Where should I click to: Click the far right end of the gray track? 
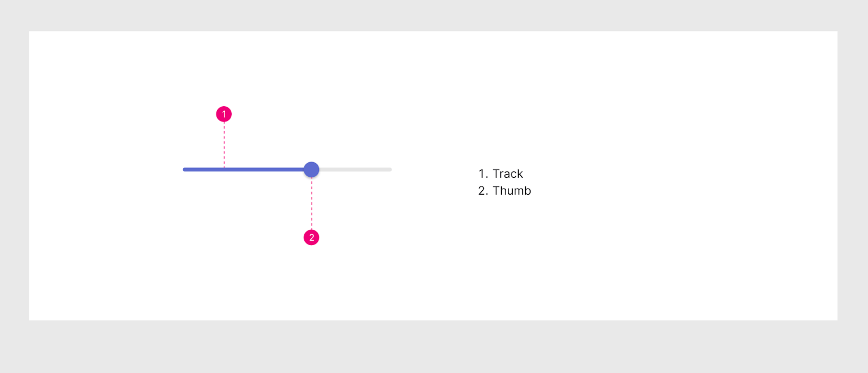click(x=390, y=170)
